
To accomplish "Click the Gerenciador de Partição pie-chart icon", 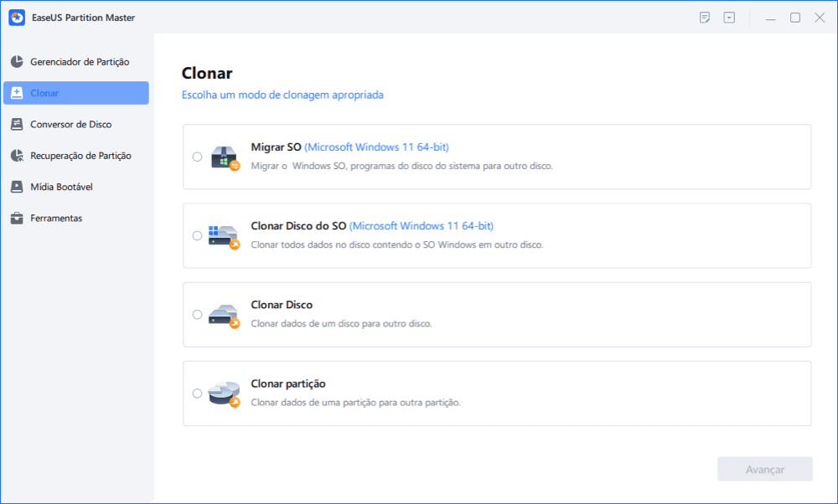I will click(x=17, y=61).
